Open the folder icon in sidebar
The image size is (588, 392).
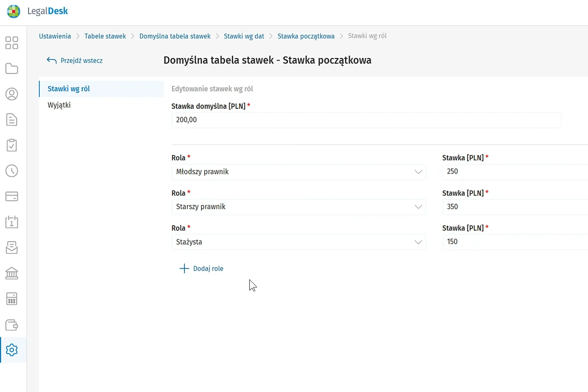tap(12, 68)
